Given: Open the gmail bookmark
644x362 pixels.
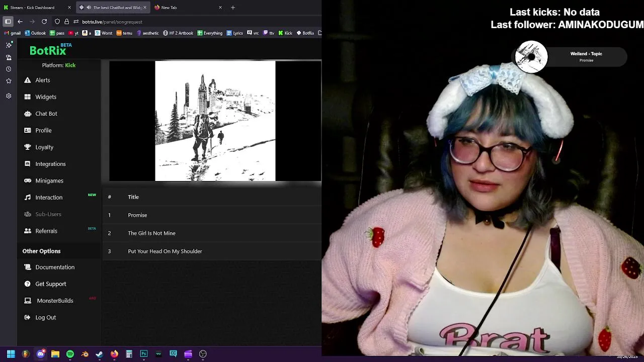Looking at the screenshot, I should [x=12, y=33].
